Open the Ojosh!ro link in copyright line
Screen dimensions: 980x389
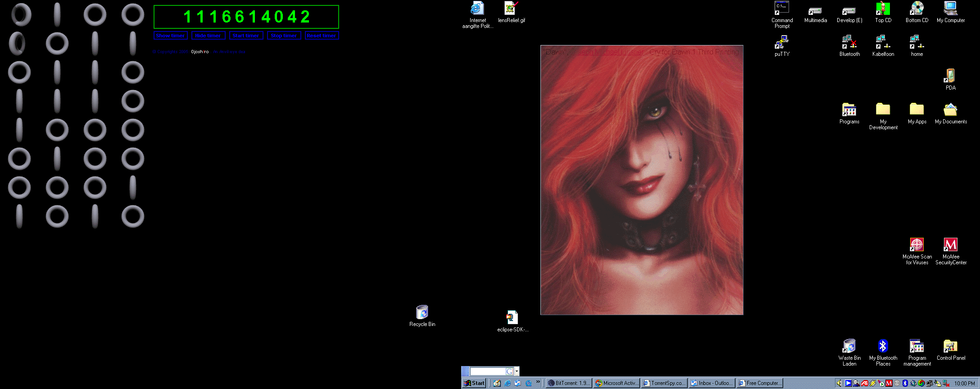200,52
